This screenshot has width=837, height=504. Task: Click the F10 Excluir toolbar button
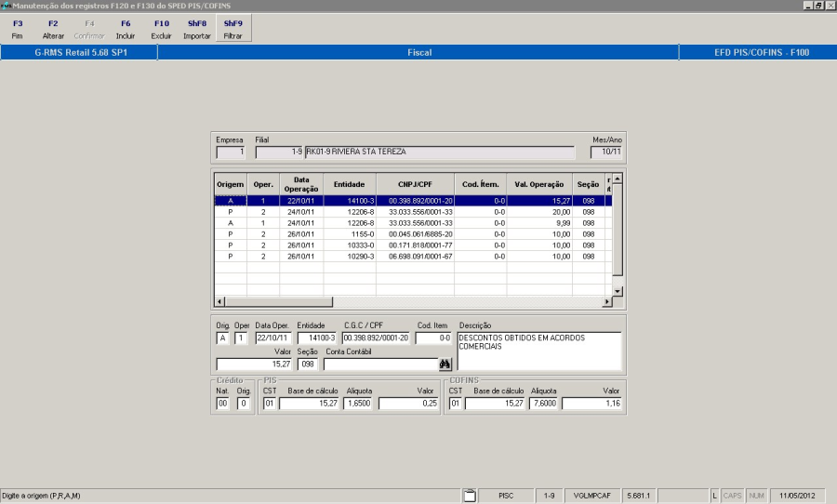tap(161, 30)
